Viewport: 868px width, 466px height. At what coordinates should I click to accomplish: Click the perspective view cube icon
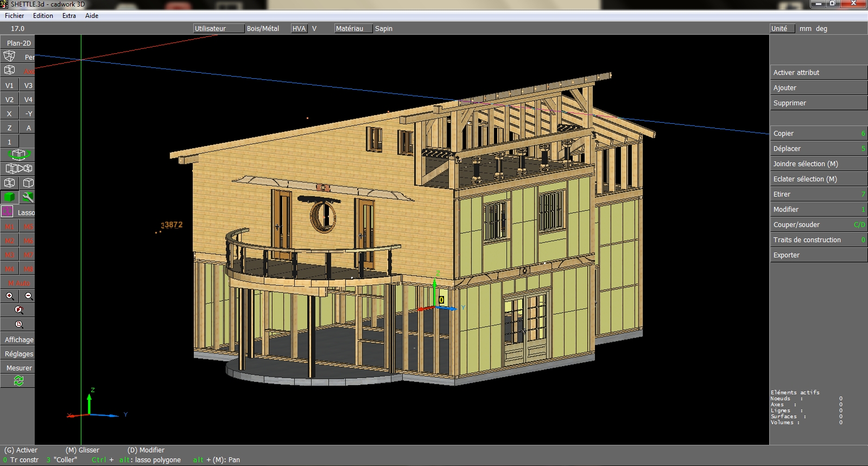click(x=9, y=56)
